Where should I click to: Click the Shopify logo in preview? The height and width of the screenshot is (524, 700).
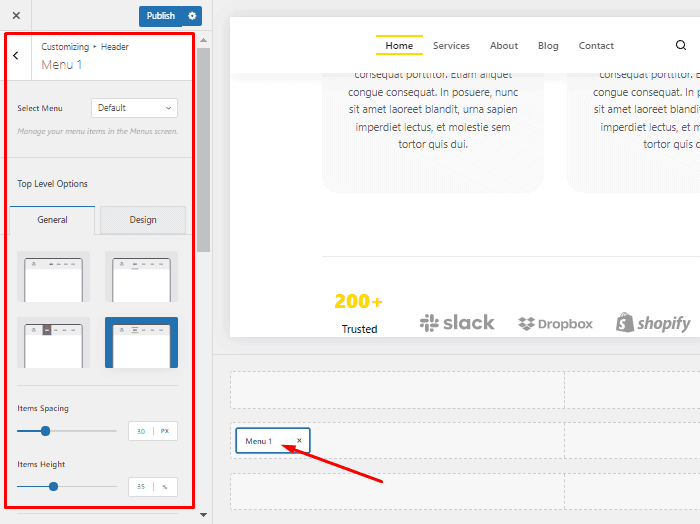[x=653, y=323]
